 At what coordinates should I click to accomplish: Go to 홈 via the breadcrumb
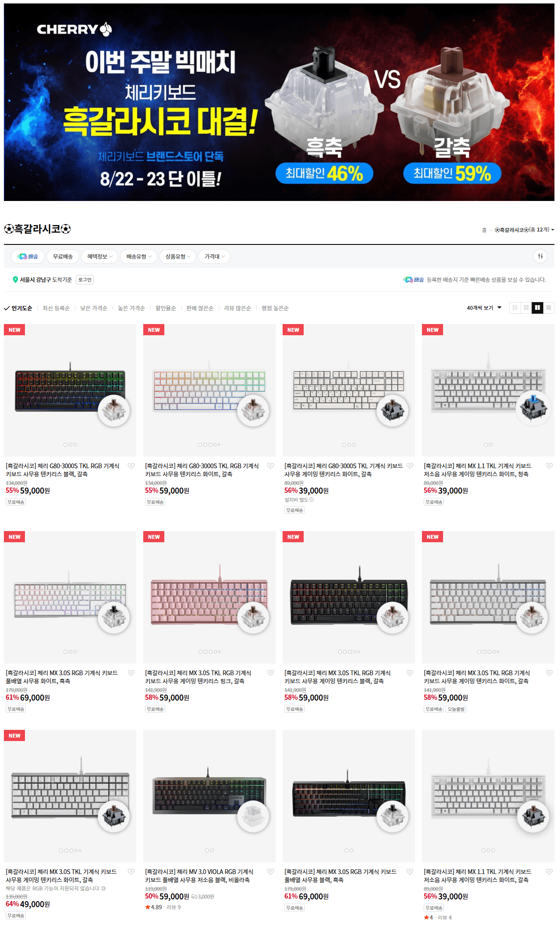click(484, 230)
